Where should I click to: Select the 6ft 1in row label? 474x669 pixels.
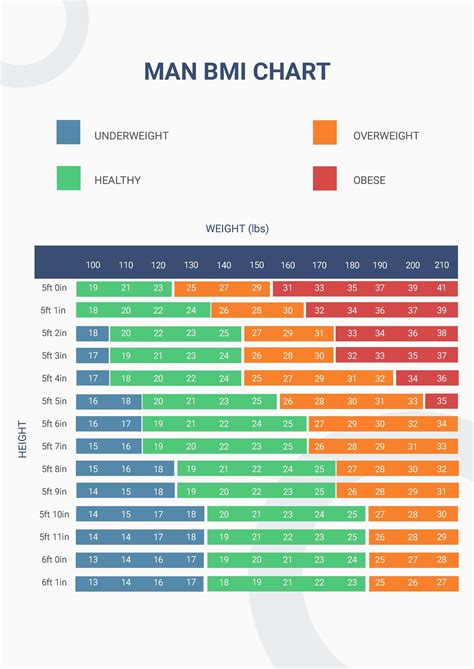tap(54, 582)
